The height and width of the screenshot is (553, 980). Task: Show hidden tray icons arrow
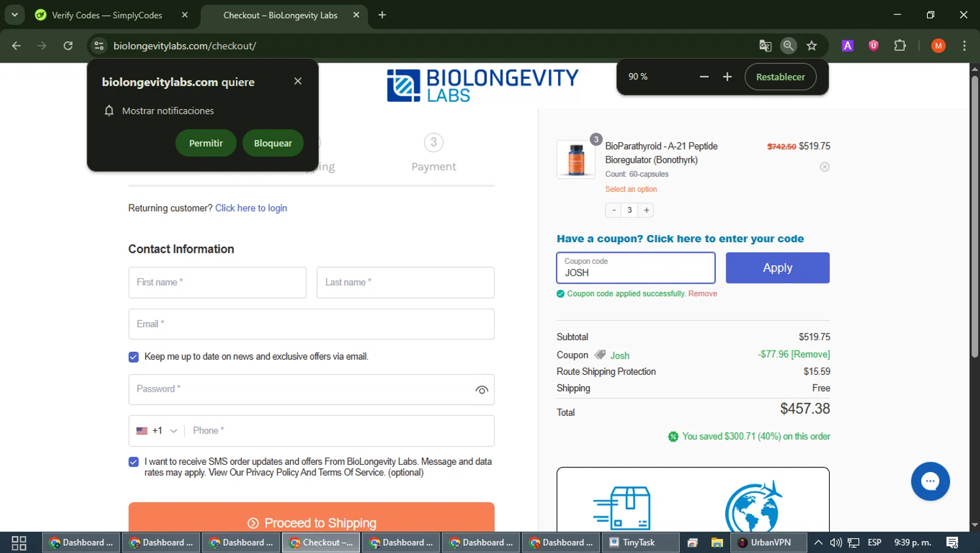[818, 543]
